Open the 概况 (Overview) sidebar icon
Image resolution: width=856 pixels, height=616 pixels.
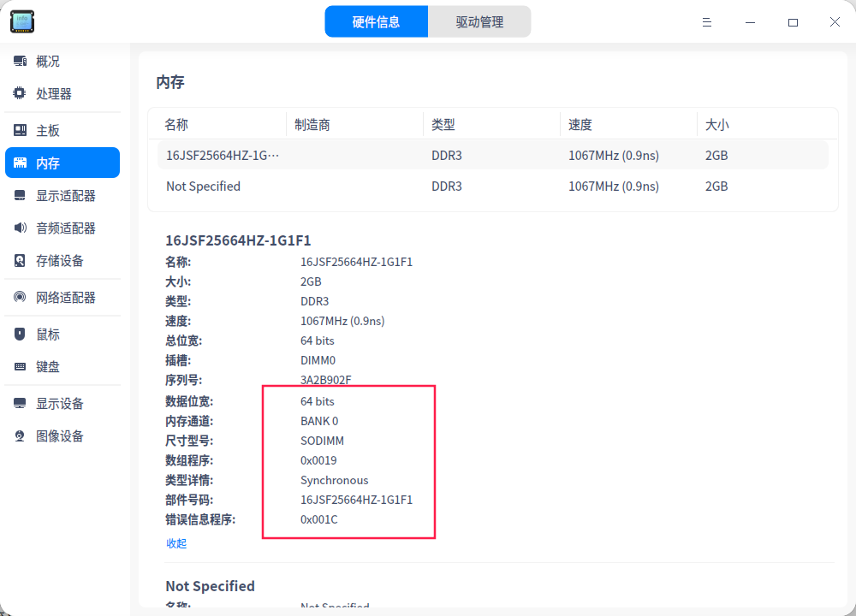[x=19, y=61]
